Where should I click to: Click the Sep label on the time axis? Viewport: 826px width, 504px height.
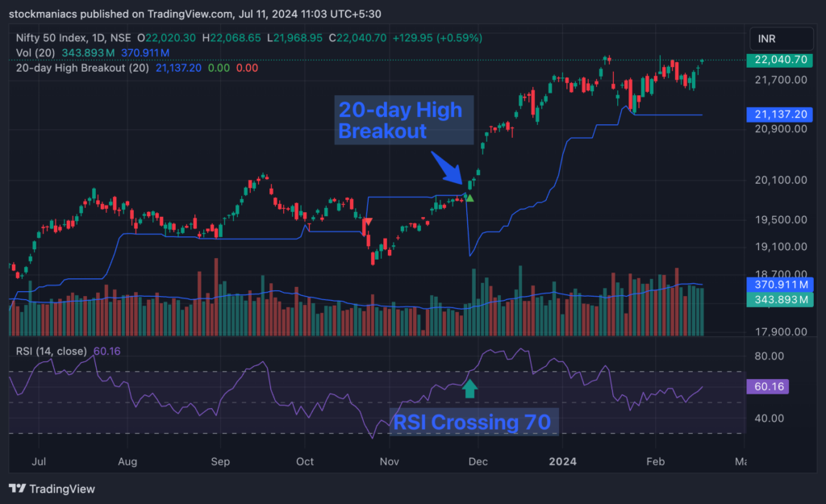point(220,462)
